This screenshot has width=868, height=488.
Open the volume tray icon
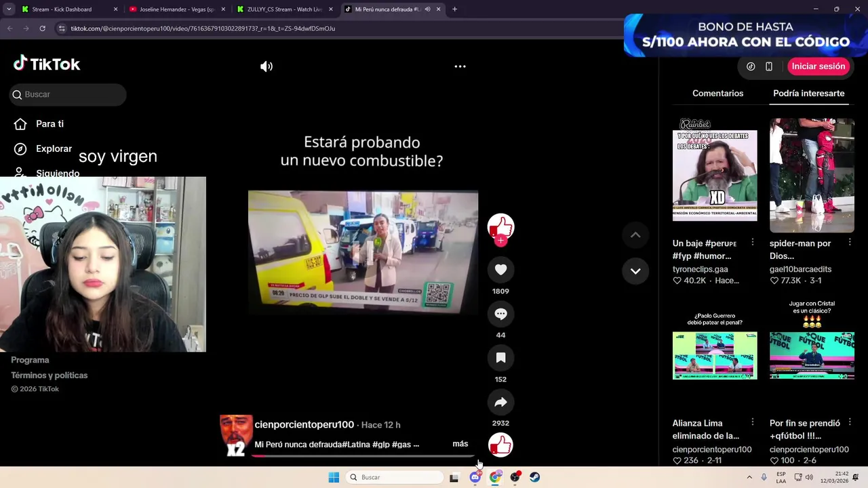click(808, 477)
